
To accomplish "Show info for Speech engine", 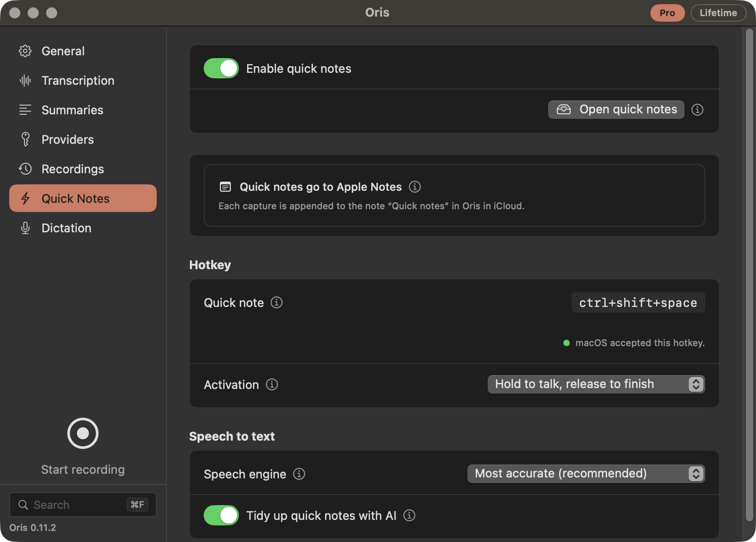I will point(299,474).
